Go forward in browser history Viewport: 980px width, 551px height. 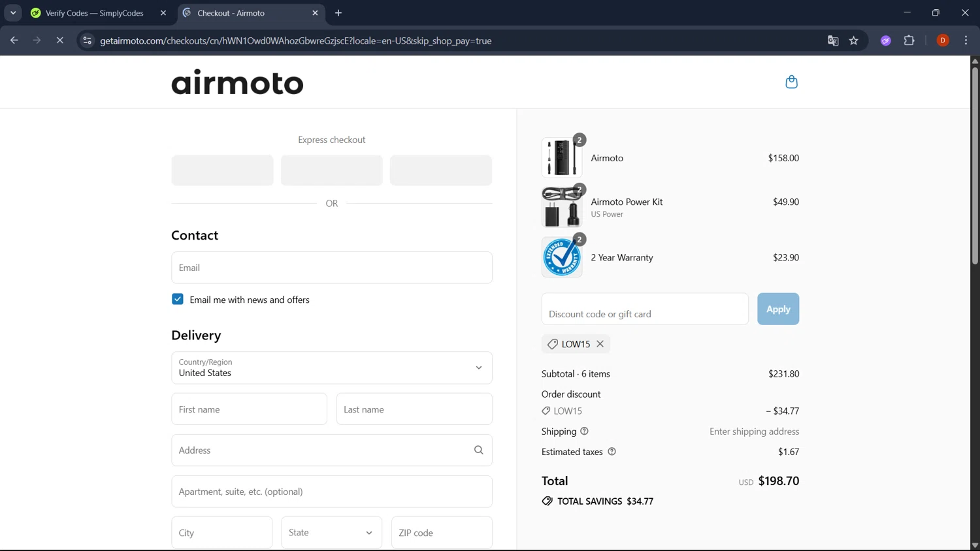point(37,40)
